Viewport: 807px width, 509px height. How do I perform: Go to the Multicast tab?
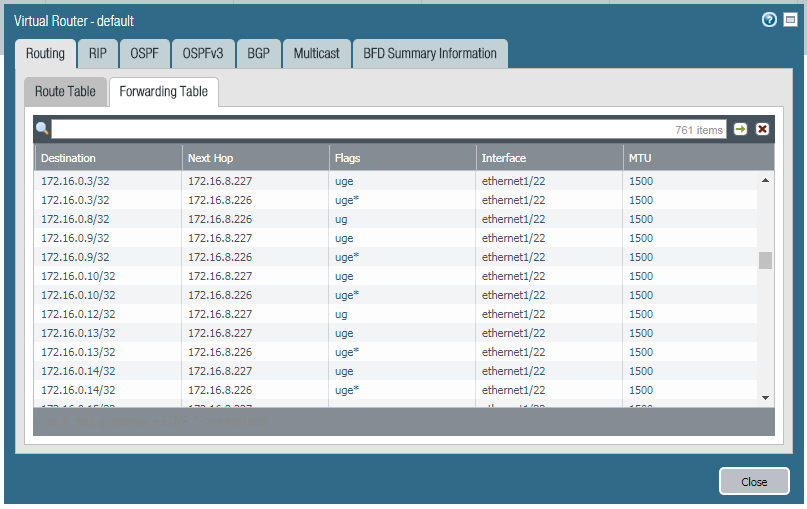(x=316, y=54)
